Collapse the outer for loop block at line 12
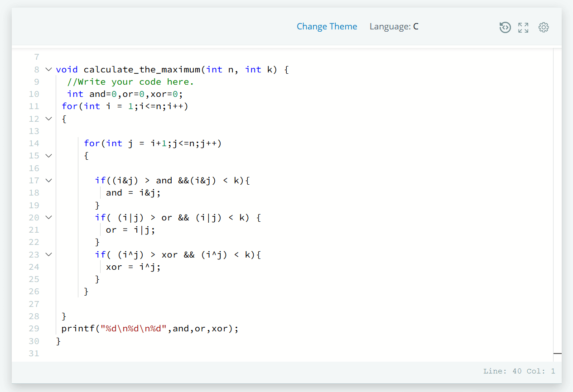This screenshot has height=392, width=573. tap(48, 119)
